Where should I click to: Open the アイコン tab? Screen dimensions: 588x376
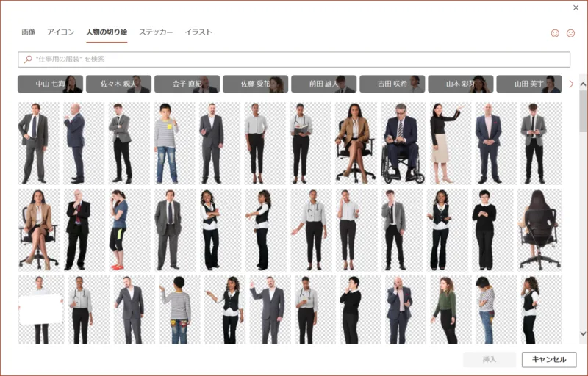(x=61, y=32)
